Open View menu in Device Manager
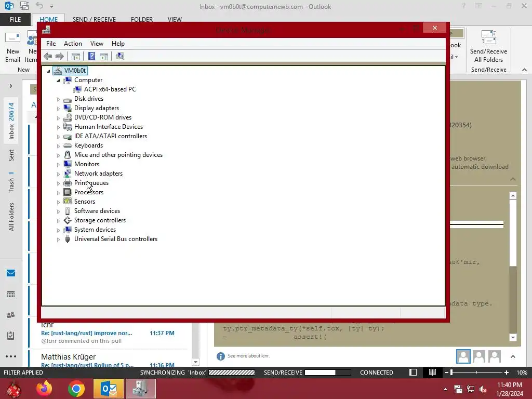This screenshot has width=532, height=399. click(x=97, y=44)
